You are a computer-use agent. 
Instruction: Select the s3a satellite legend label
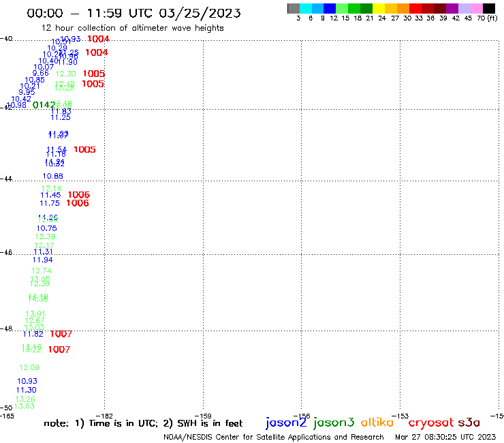469,423
